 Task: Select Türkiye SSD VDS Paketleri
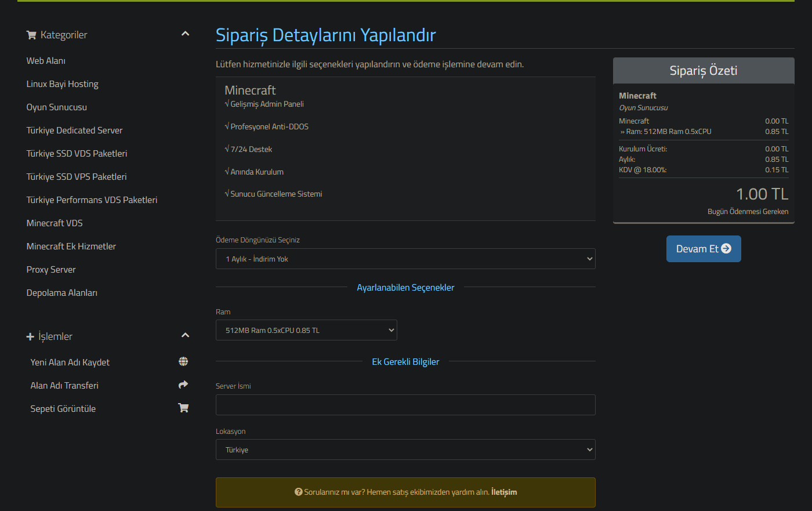[x=77, y=154]
